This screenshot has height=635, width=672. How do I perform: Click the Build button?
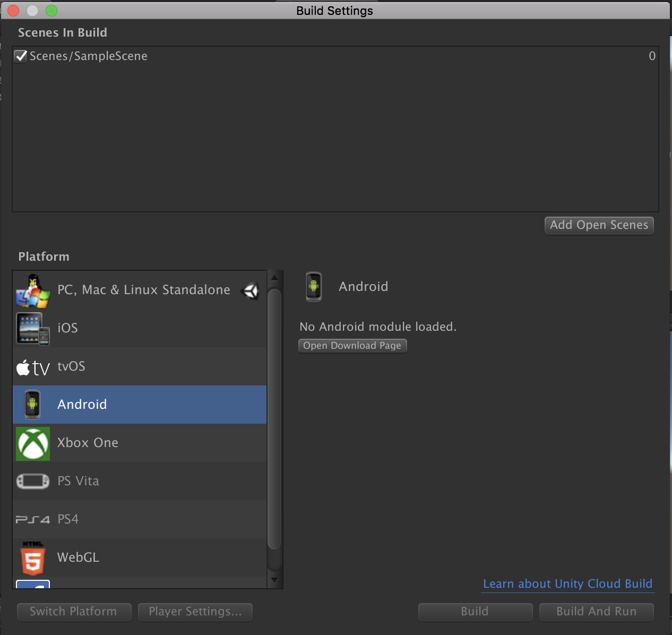pyautogui.click(x=475, y=612)
